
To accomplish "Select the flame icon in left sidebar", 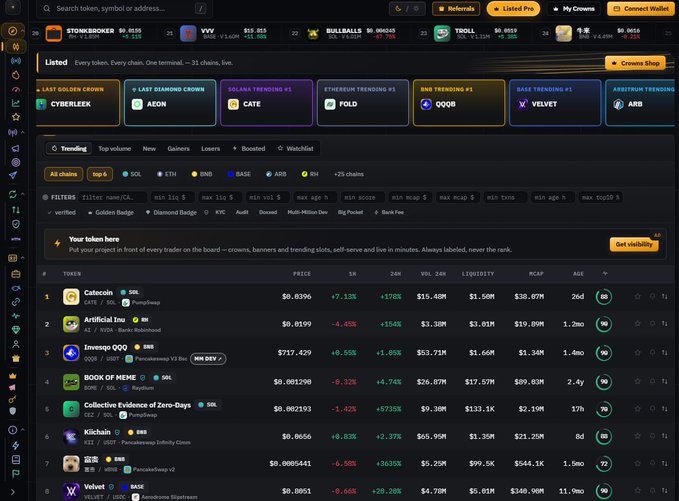I will [x=16, y=75].
